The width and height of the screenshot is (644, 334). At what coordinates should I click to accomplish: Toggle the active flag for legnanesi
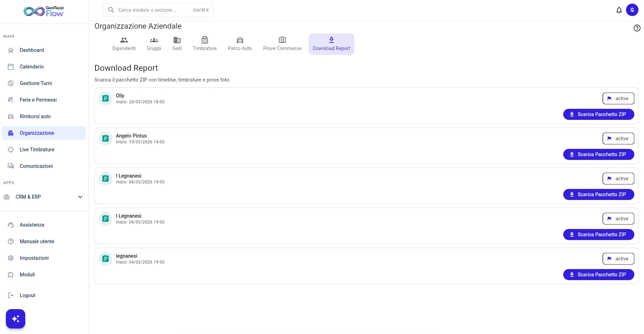coord(618,259)
